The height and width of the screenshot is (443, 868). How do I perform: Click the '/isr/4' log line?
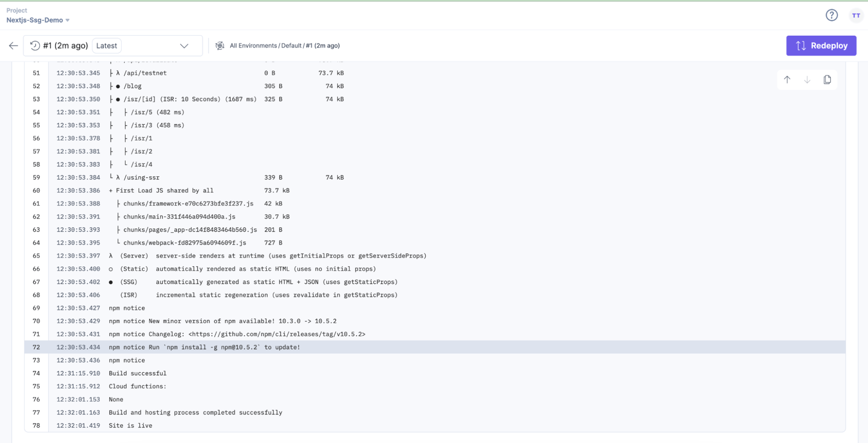[435, 164]
